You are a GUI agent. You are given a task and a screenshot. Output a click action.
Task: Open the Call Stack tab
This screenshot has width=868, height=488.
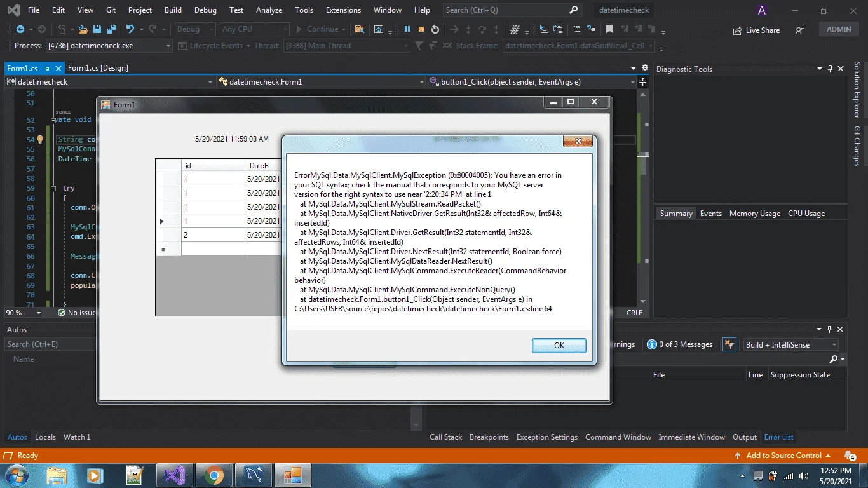(445, 437)
